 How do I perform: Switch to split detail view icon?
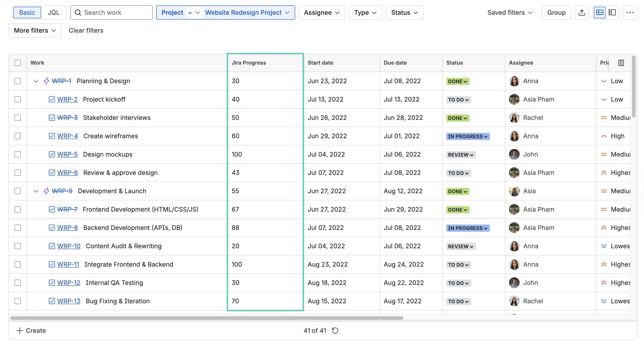tap(612, 13)
